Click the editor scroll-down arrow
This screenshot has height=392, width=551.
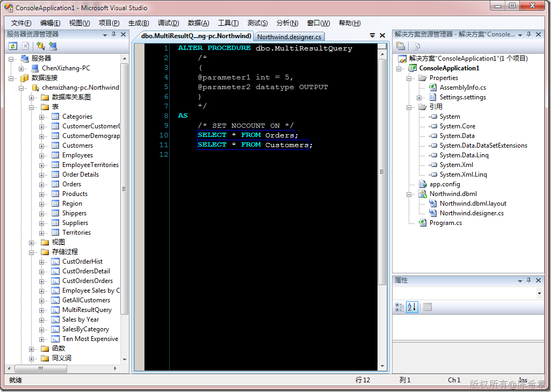(382, 366)
